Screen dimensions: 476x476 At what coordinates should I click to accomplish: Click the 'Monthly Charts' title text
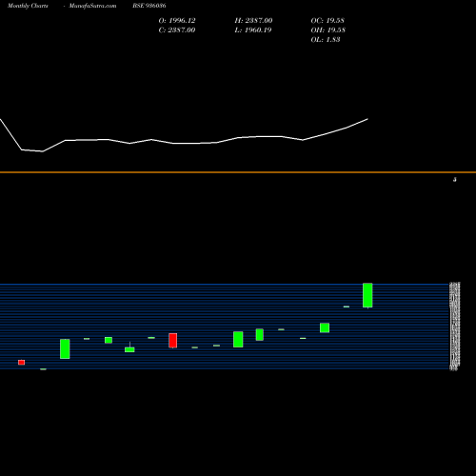pos(28,6)
